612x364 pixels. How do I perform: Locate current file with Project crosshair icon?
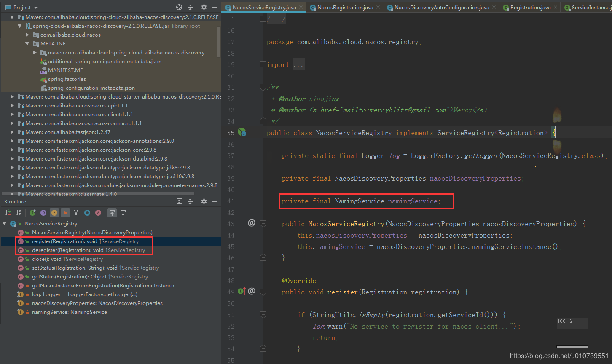point(179,7)
